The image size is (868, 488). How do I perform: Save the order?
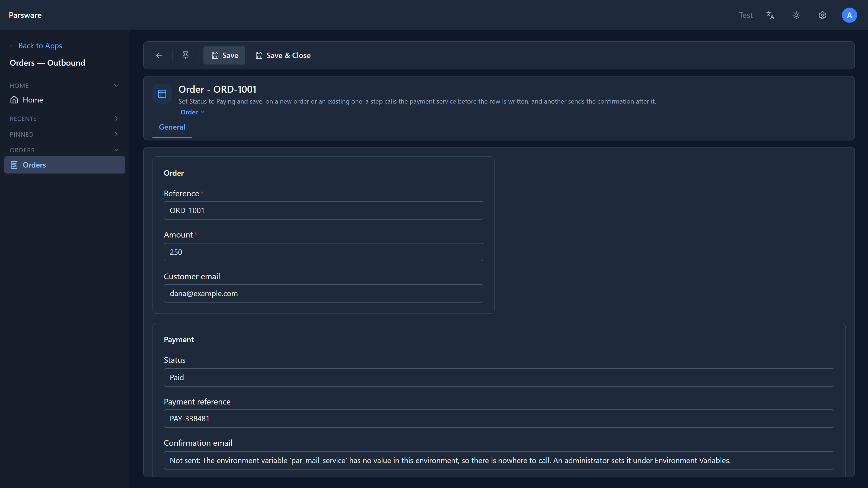(x=224, y=55)
